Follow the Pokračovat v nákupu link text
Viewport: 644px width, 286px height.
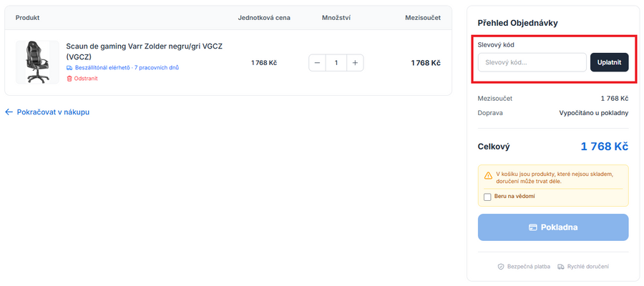click(53, 112)
